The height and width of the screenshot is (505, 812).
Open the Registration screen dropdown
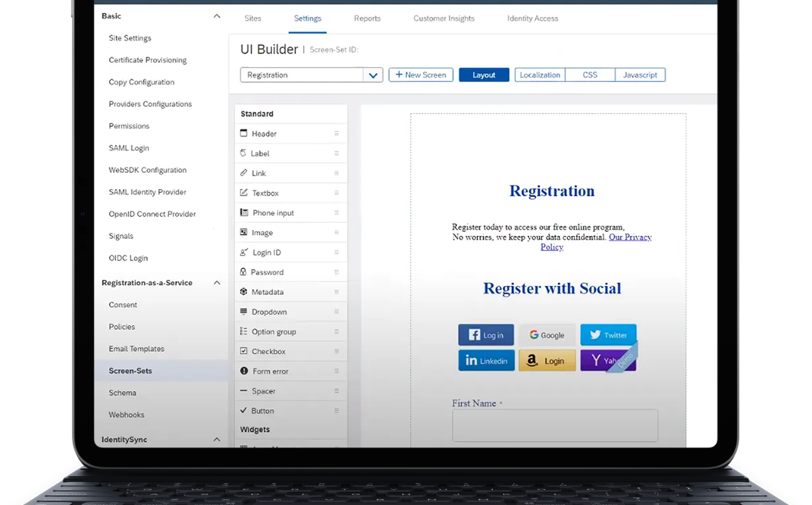pos(373,75)
